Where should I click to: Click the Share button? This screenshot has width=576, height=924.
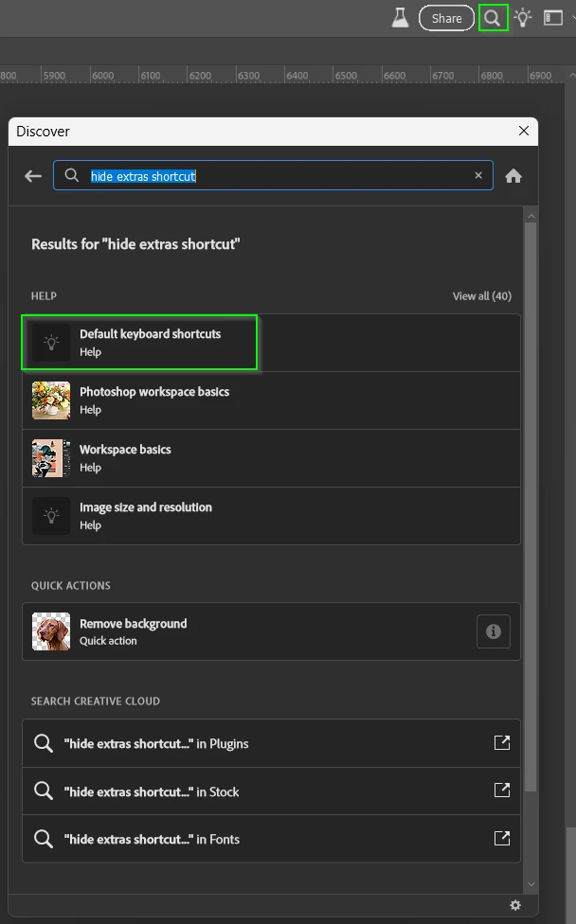(x=446, y=18)
